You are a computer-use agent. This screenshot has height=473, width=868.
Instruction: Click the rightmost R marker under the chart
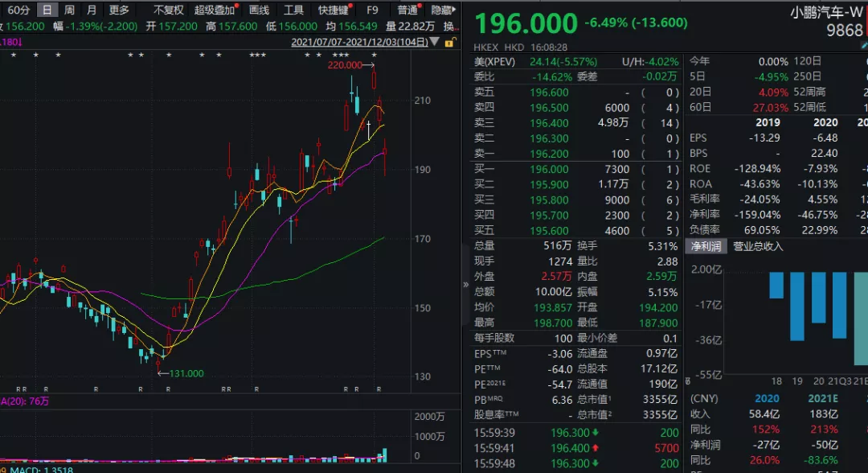click(x=379, y=389)
